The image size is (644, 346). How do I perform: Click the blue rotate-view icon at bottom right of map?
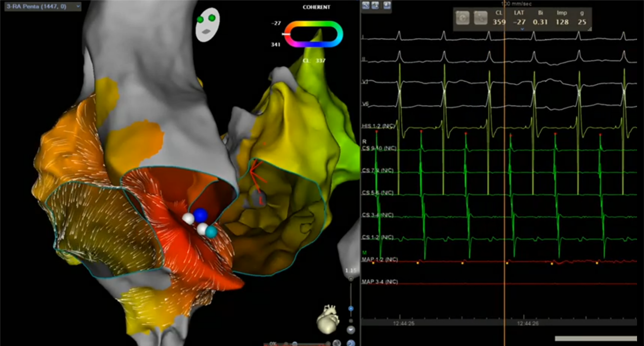coord(351,343)
